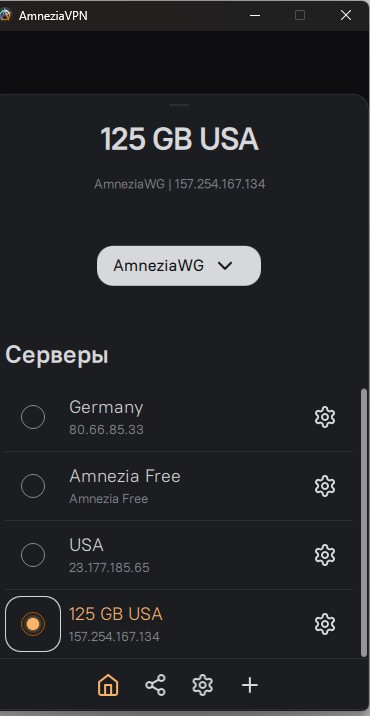Click the Germany server name
Screen dimensions: 370x716
pos(106,407)
